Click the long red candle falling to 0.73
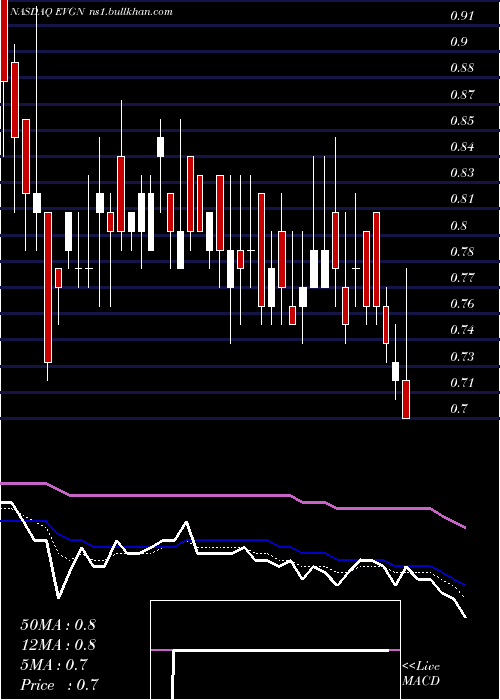This screenshot has width=500, height=700. tap(48, 288)
